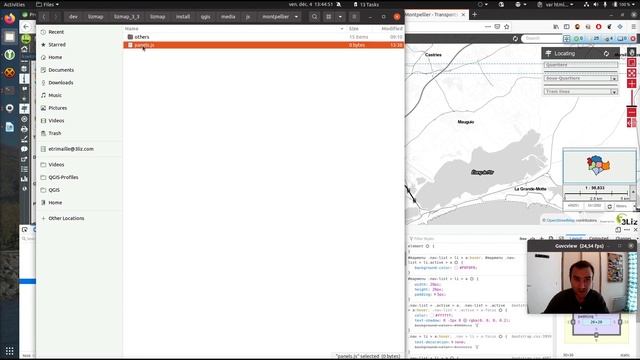This screenshot has height=360, width=640.
Task: Open browser back arrow in background window
Action: pyautogui.click(x=26, y=27)
